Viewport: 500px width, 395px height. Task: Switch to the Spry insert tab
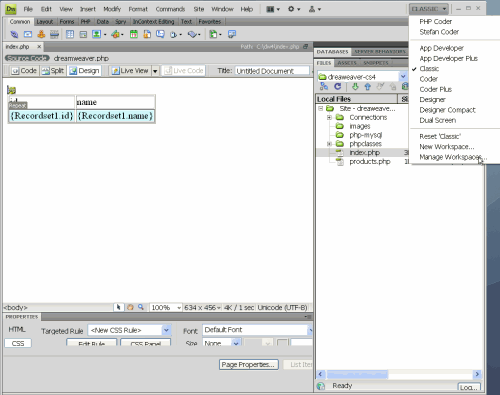pyautogui.click(x=121, y=22)
